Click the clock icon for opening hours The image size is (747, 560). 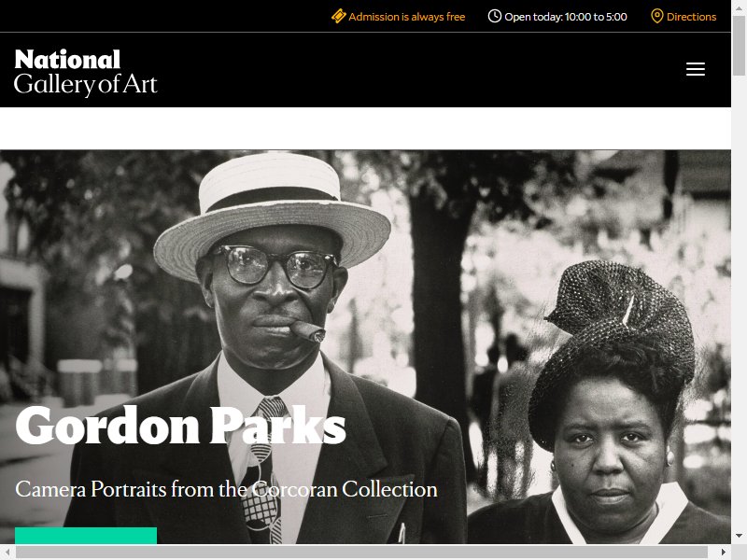pos(495,16)
